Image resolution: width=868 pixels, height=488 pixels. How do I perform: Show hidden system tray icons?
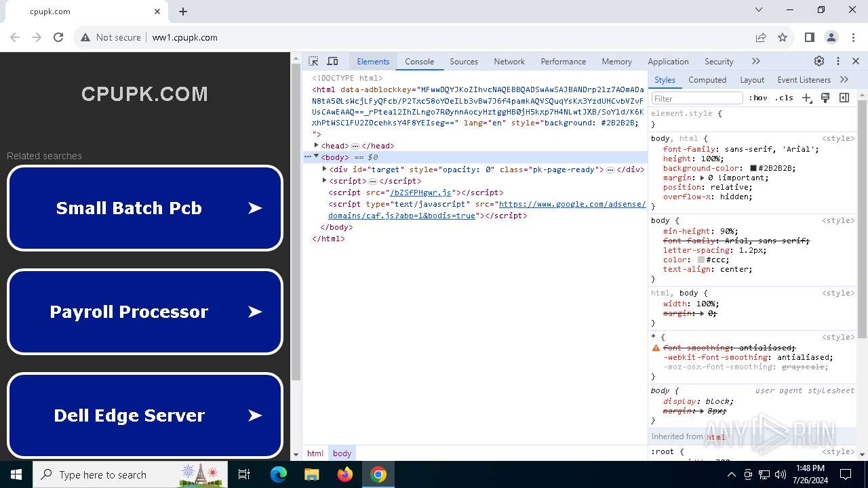[x=732, y=474]
